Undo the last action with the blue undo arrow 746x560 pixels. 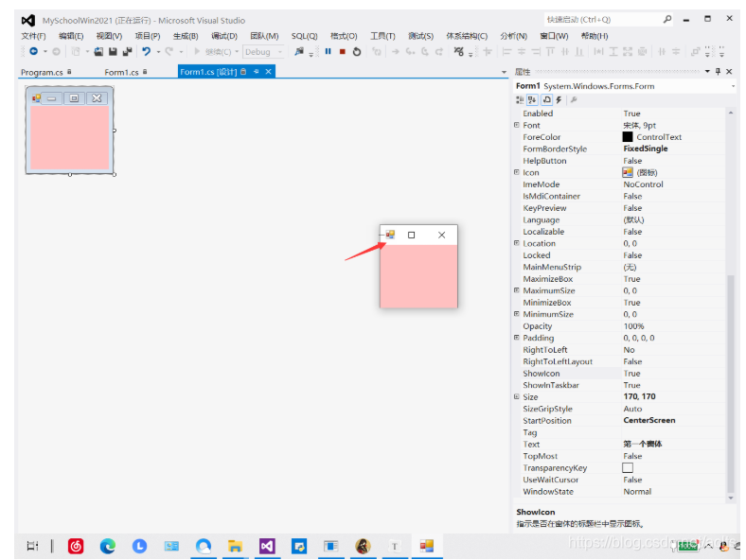(146, 51)
